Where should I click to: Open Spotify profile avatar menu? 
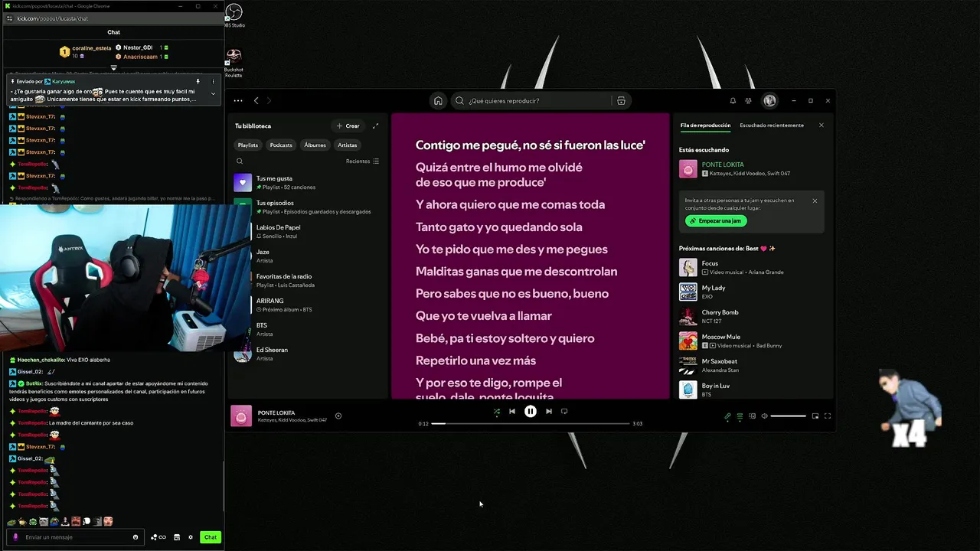[x=769, y=100]
